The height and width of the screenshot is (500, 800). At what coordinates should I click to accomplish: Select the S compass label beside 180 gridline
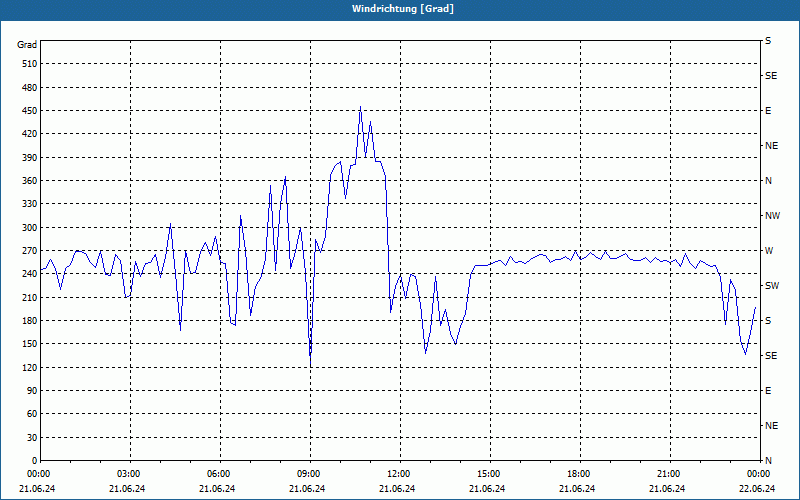click(x=768, y=321)
